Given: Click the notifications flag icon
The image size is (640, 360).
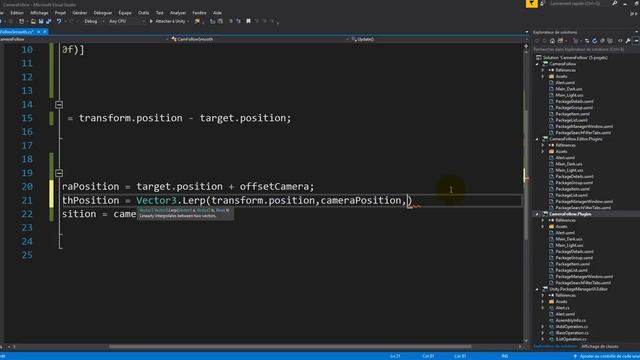Looking at the screenshot, I should tap(531, 3).
